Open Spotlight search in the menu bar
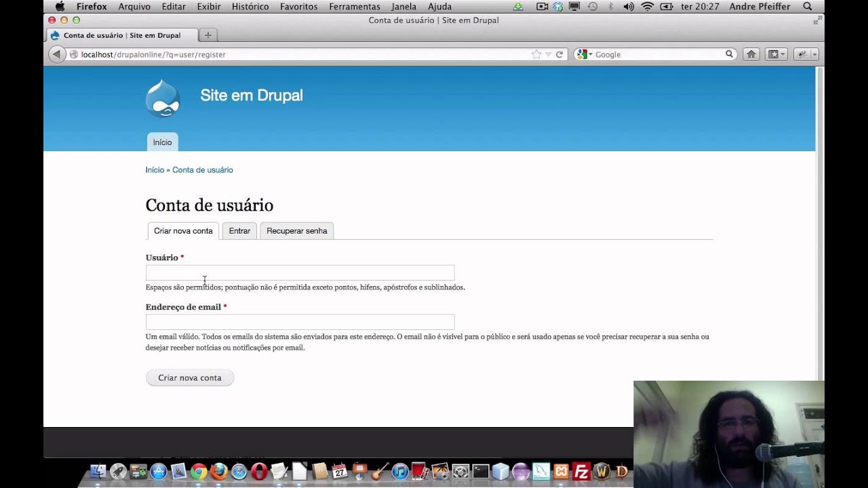The height and width of the screenshot is (488, 868). 808,6
